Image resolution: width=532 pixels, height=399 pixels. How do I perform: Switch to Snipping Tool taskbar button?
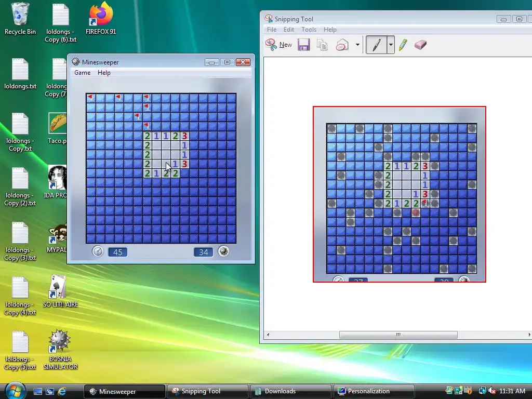point(208,392)
